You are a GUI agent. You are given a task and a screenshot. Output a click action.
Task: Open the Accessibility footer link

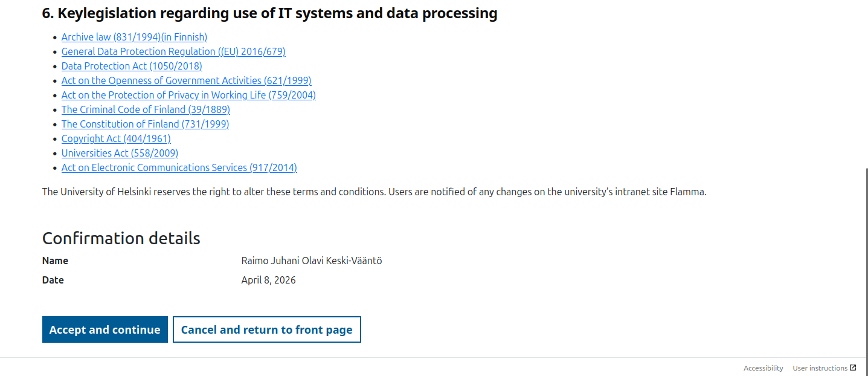763,368
